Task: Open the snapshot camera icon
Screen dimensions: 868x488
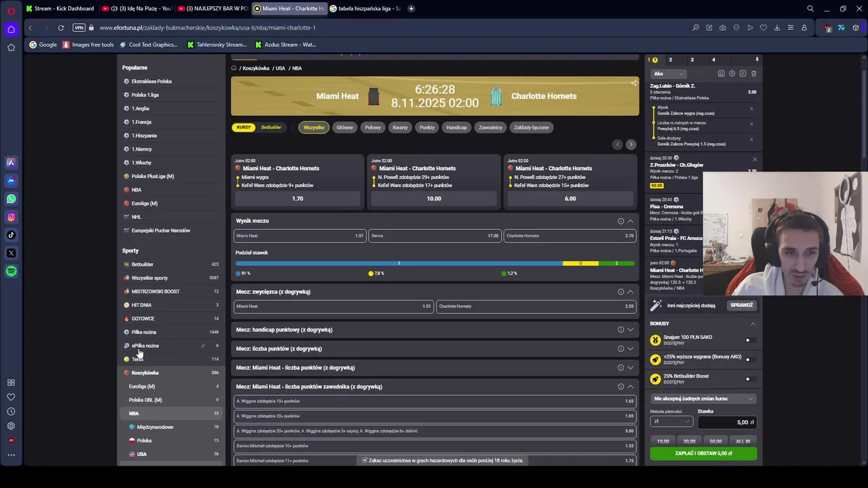Action: 723,28
